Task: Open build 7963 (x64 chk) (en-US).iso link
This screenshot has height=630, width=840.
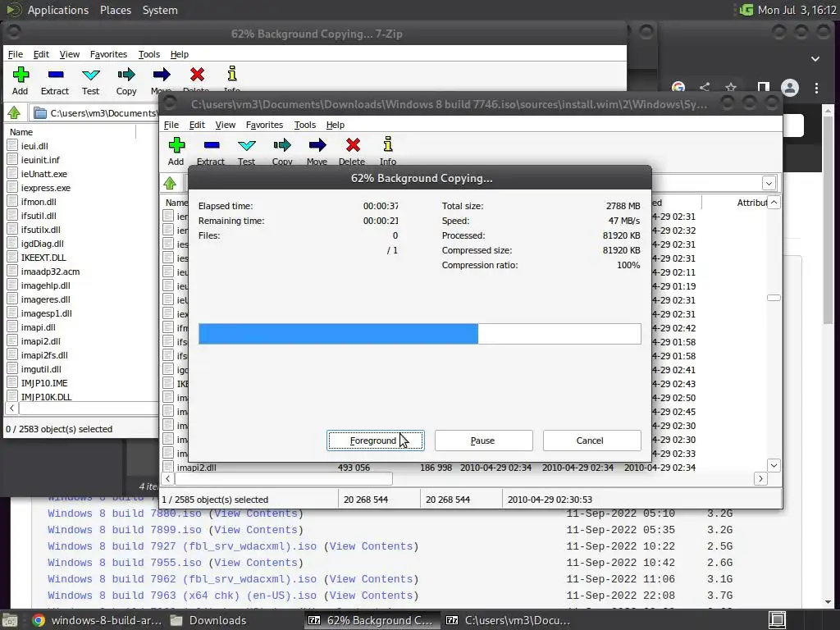Action: tap(182, 596)
